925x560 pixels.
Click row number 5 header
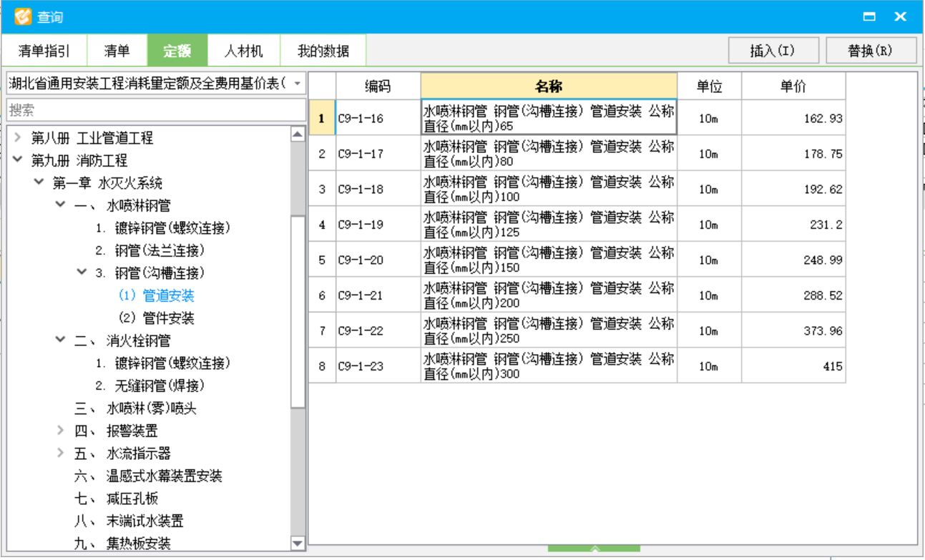click(322, 260)
